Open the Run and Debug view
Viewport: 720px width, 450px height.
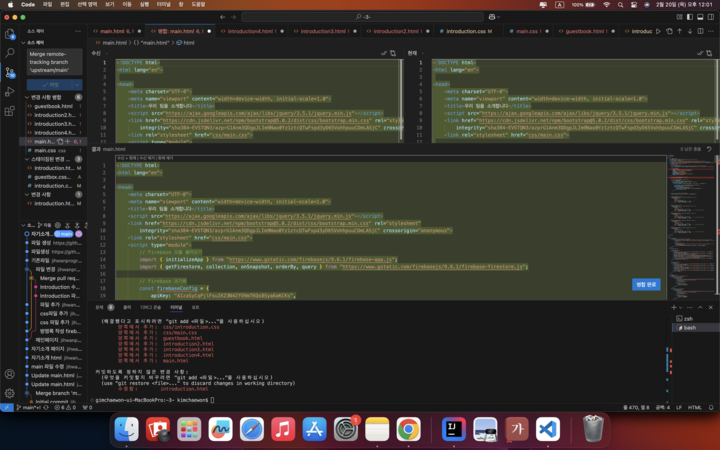10,92
